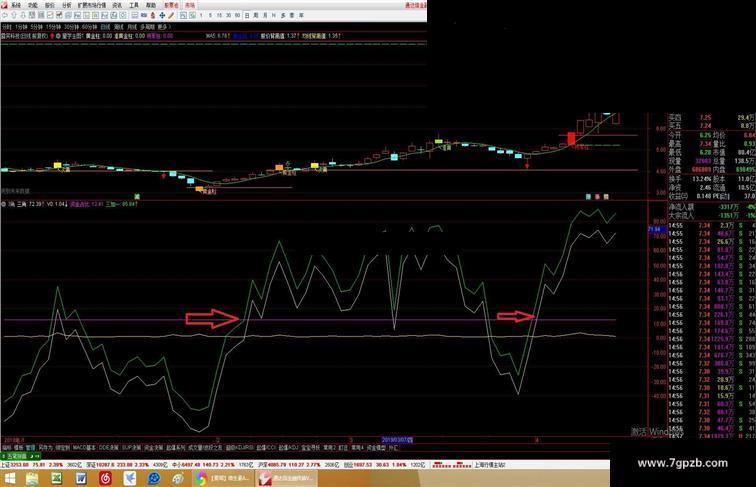Viewport: 756px width, 487px height.
Task: Click the 模板 tab at bottom left
Action: 18,447
